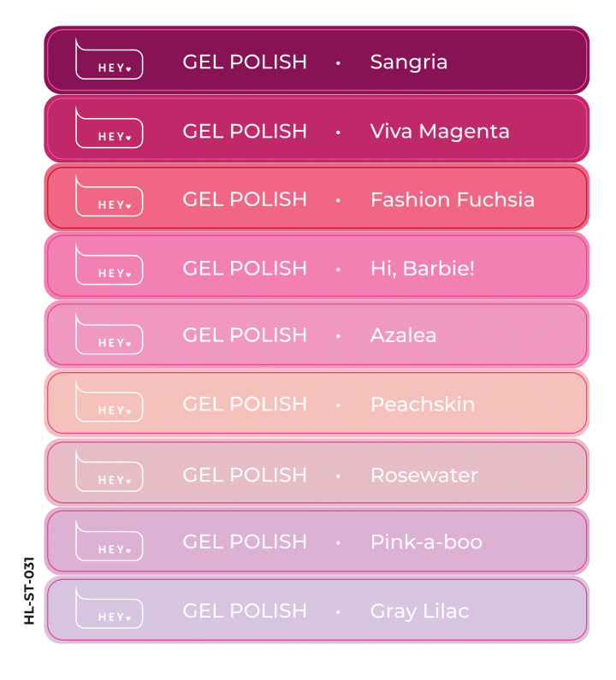Viewport: 616px width, 680px height.
Task: Choose the Rosewater name text
Action: [x=423, y=476]
